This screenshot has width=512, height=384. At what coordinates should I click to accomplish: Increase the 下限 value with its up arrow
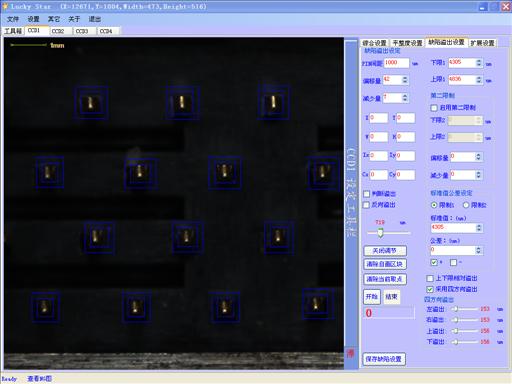tap(479, 61)
